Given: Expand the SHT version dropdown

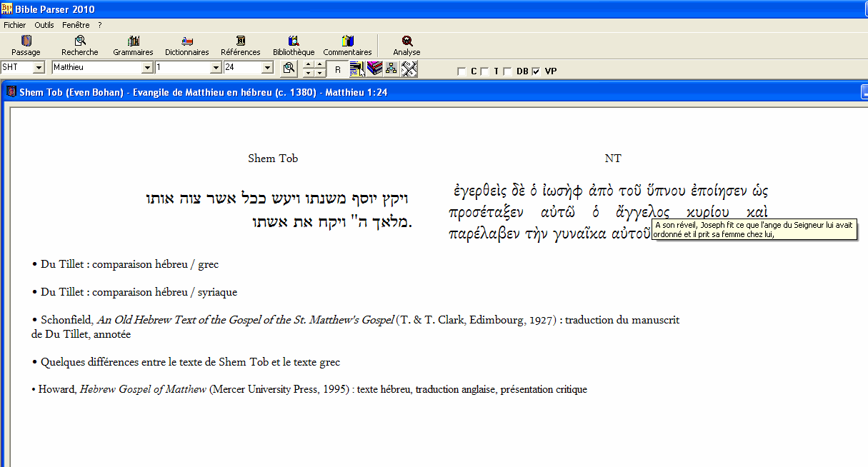Looking at the screenshot, I should 39,67.
